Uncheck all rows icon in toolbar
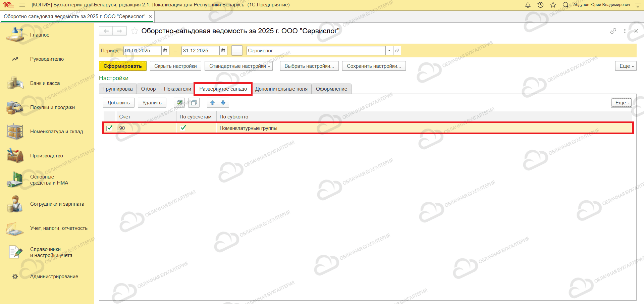The height and width of the screenshot is (304, 644). point(194,103)
